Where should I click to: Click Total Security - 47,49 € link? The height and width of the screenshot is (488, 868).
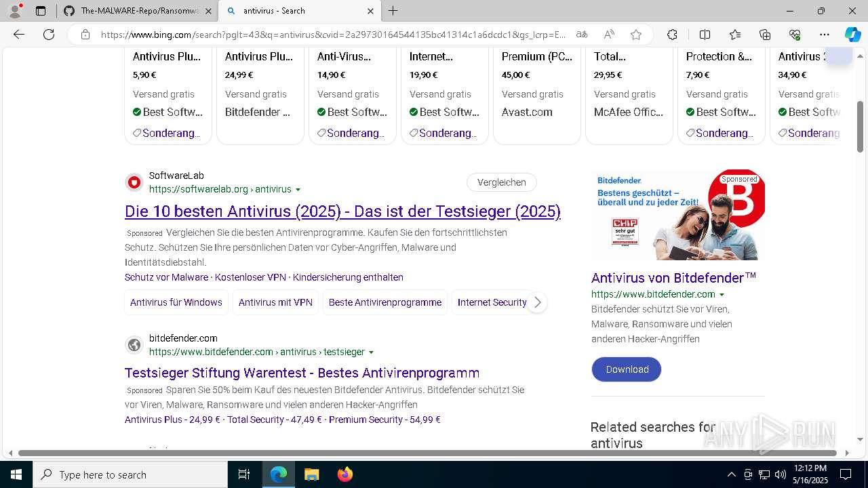(275, 420)
